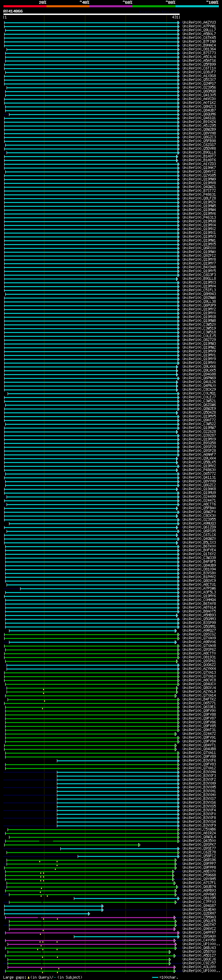
Task: Click the orange ~40% legend segment
Action: (68, 6)
